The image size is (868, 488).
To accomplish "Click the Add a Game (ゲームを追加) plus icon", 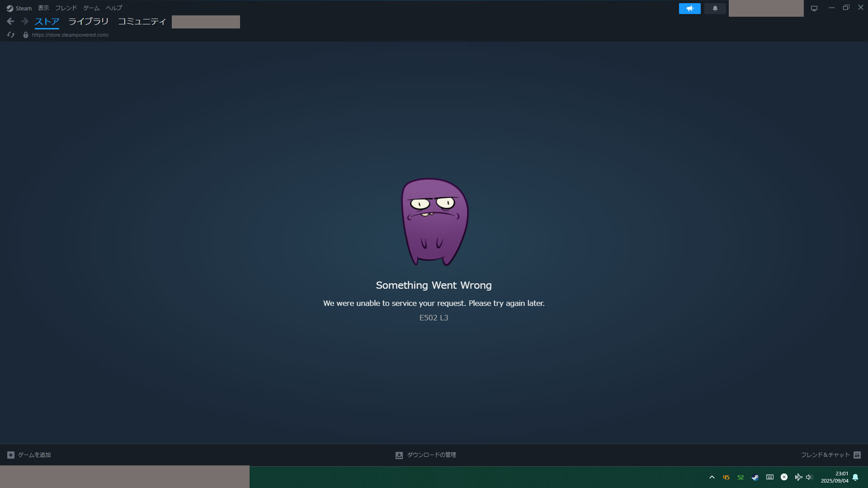I will pos(11,455).
